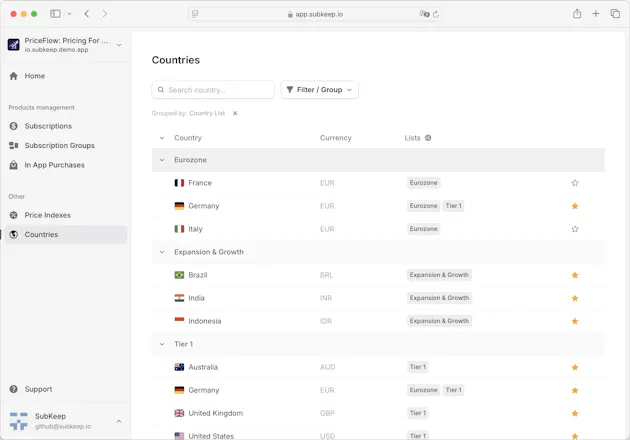
Task: Open the PriceFlow app switcher dropdown
Action: [119, 45]
